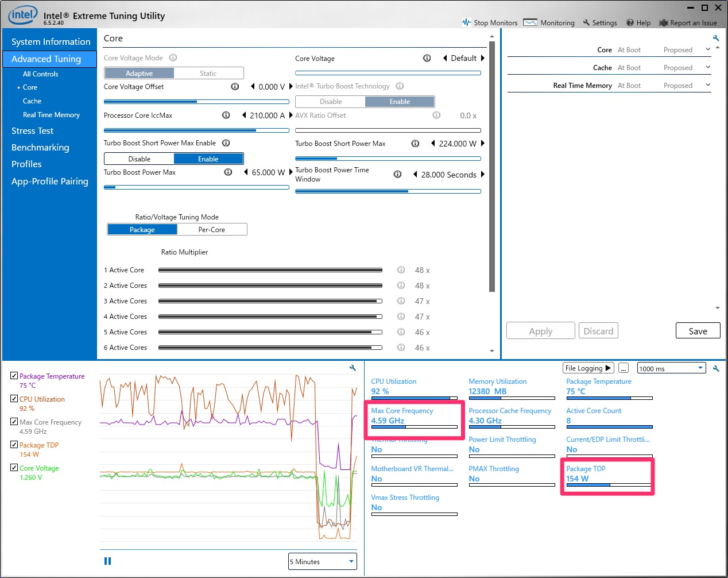Open graph panel wrench settings icon
728x578 pixels.
point(353,368)
